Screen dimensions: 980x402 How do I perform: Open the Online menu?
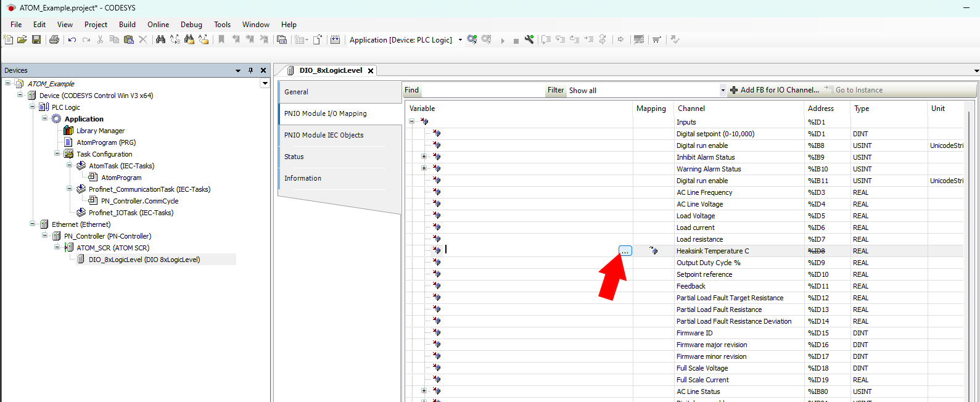click(x=158, y=25)
